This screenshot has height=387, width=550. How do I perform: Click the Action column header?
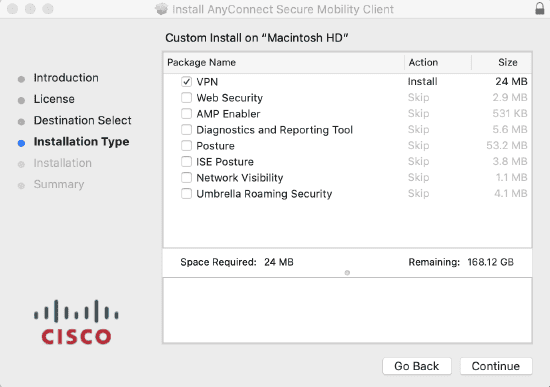438,62
